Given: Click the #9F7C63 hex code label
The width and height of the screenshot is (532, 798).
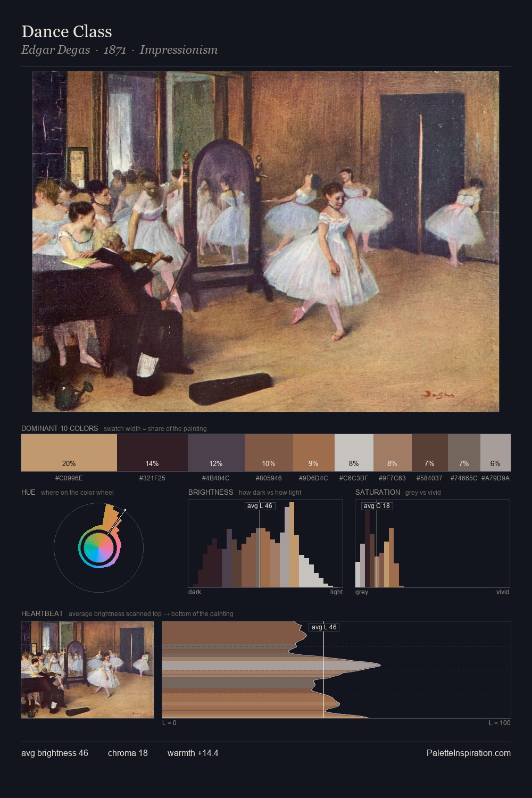Looking at the screenshot, I should coord(393,478).
